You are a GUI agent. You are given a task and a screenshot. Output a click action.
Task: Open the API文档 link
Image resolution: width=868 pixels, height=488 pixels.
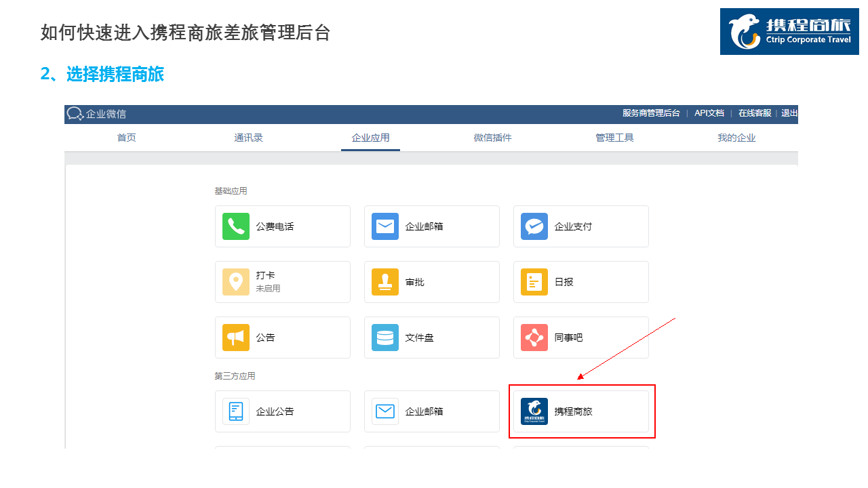pyautogui.click(x=709, y=113)
